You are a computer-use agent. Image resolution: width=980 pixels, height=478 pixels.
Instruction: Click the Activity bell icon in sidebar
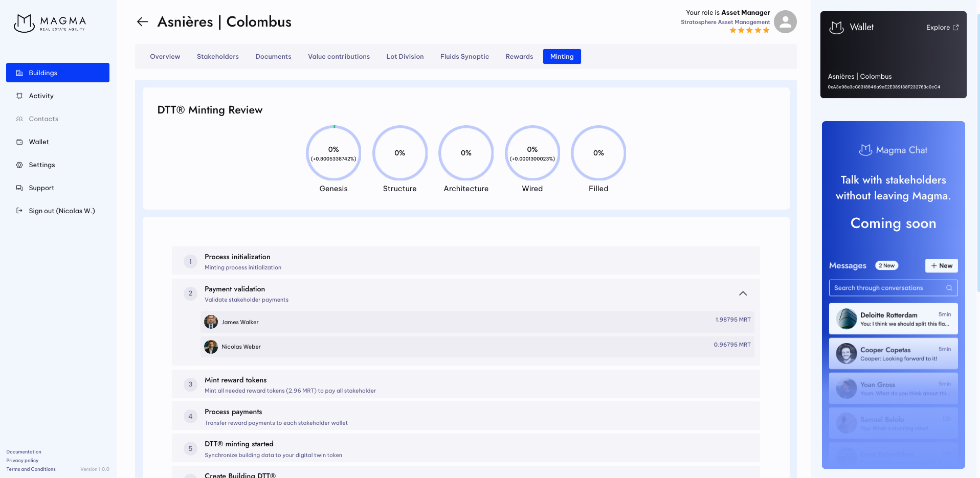coord(19,96)
